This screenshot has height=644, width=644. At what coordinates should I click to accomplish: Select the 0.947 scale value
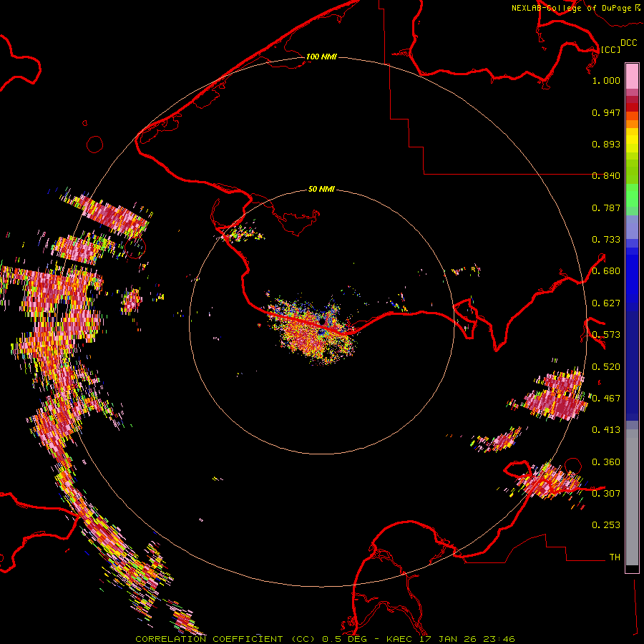click(606, 112)
